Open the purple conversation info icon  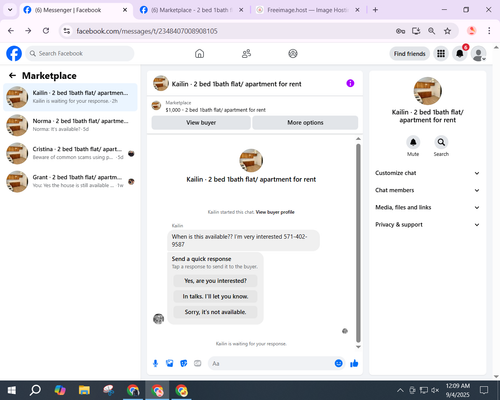350,83
